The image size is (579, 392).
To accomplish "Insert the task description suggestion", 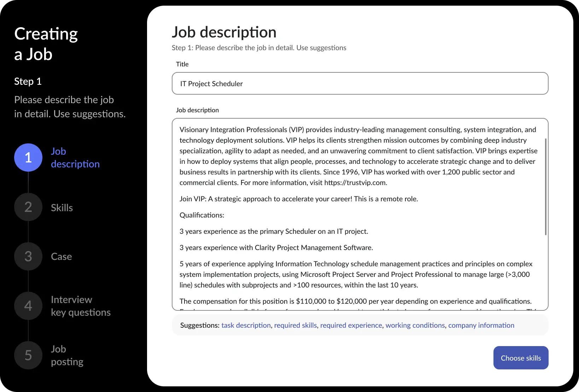I will click(x=246, y=325).
